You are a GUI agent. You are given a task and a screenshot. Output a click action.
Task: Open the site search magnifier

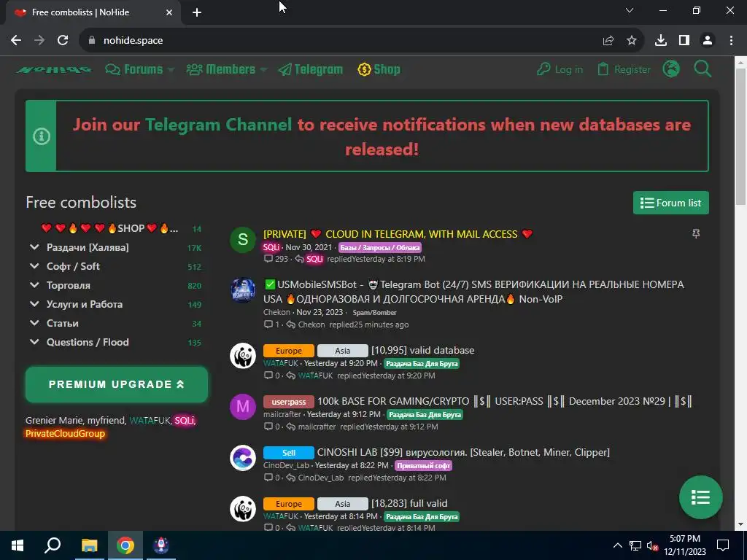pyautogui.click(x=703, y=69)
